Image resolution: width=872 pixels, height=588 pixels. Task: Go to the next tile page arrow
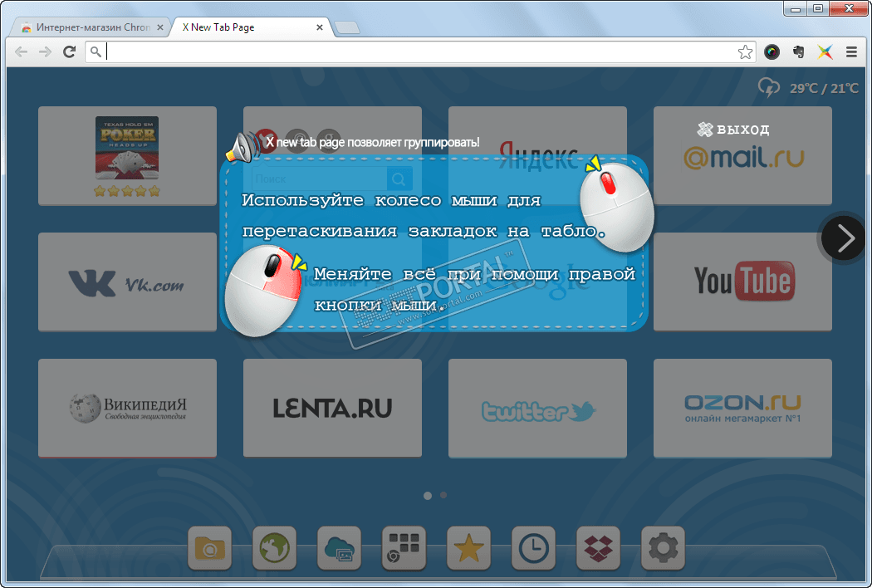(843, 238)
